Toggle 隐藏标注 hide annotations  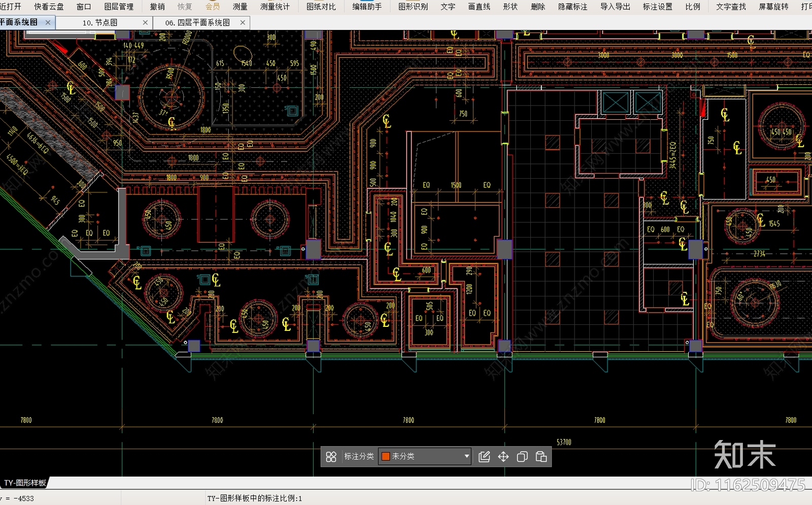pyautogui.click(x=573, y=7)
